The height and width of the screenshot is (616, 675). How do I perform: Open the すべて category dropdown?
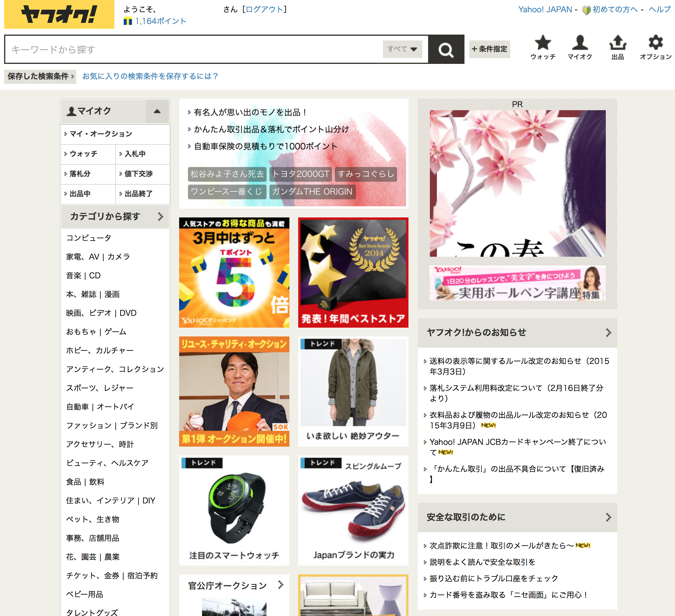point(402,49)
